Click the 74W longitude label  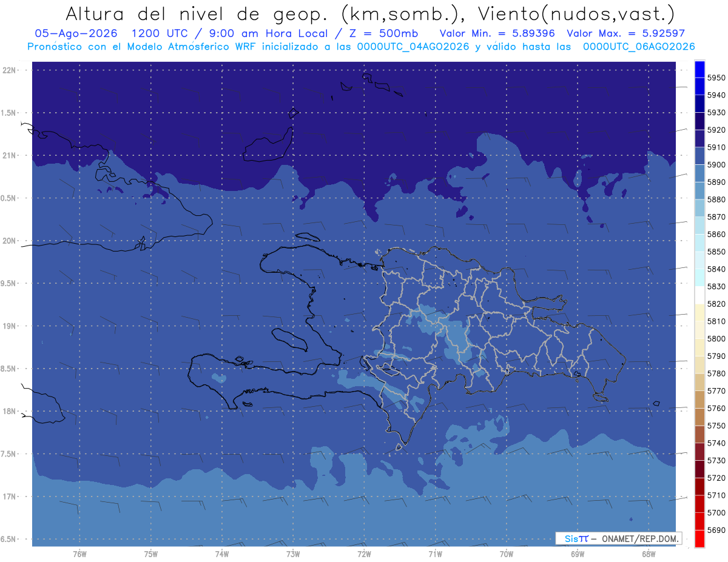coord(222,554)
